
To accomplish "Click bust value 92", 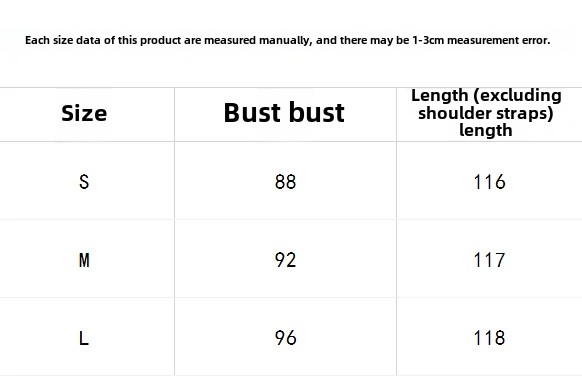I will pos(285,260).
